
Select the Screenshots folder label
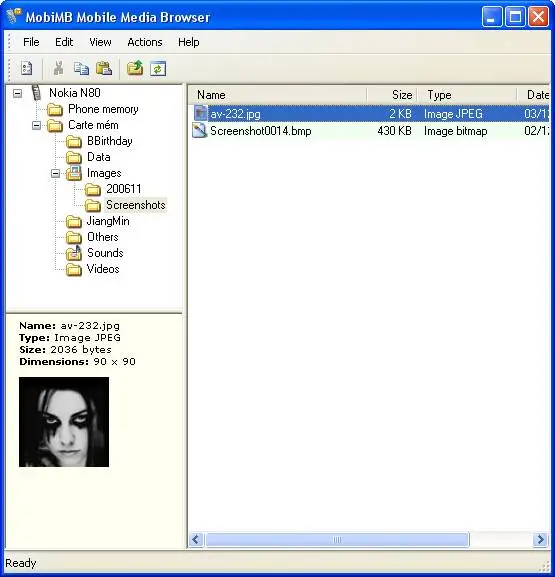(136, 205)
